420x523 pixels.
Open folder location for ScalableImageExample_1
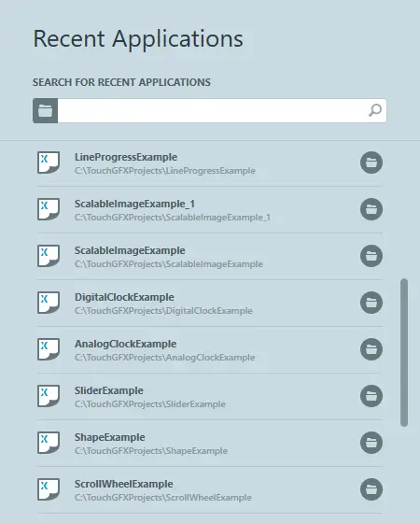pos(371,209)
